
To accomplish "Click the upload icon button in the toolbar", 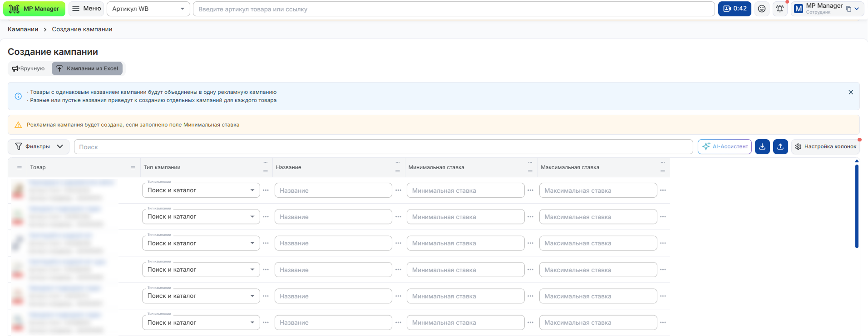I will [780, 146].
